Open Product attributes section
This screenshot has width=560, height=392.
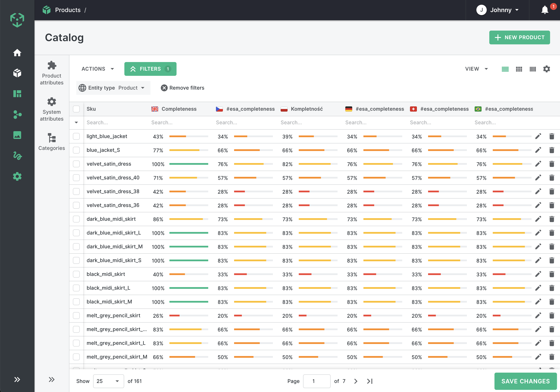tap(52, 73)
